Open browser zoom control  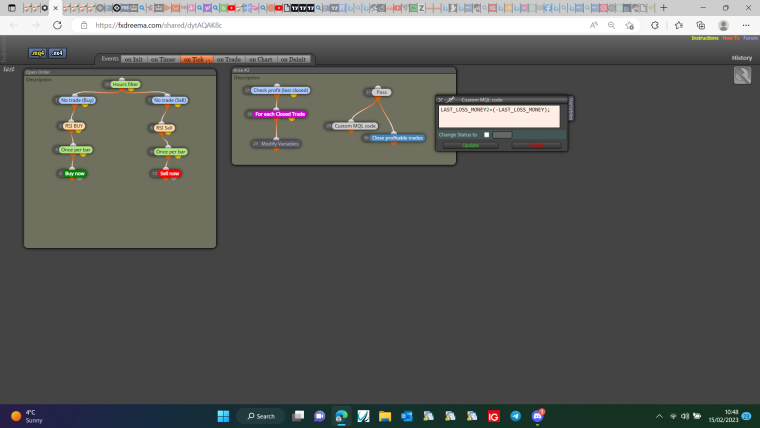tap(611, 25)
